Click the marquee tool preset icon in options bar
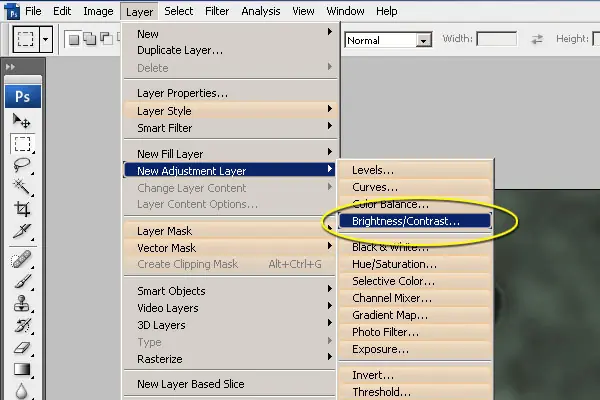 pos(26,39)
